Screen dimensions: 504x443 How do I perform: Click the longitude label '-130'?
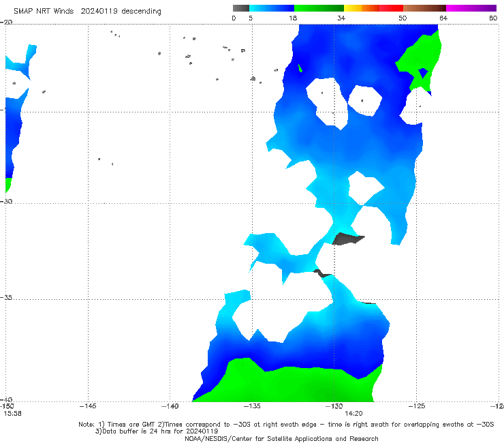334,406
